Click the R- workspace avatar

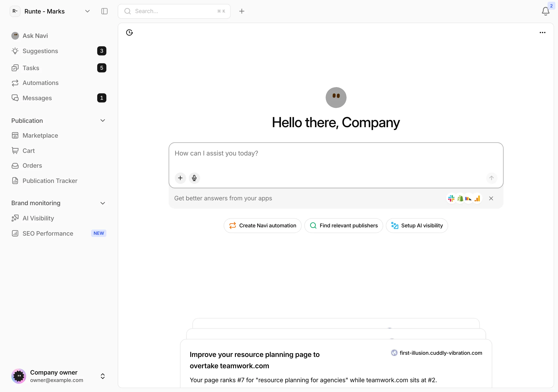(x=15, y=11)
